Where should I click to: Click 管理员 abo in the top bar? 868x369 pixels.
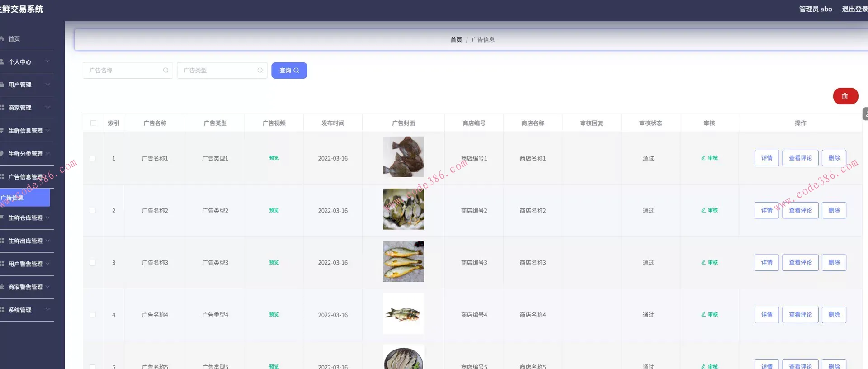816,9
